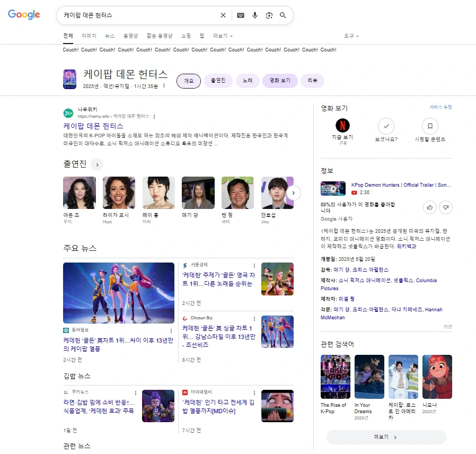Open 니모나 related search thumbnail
476x454 pixels.
click(x=437, y=377)
